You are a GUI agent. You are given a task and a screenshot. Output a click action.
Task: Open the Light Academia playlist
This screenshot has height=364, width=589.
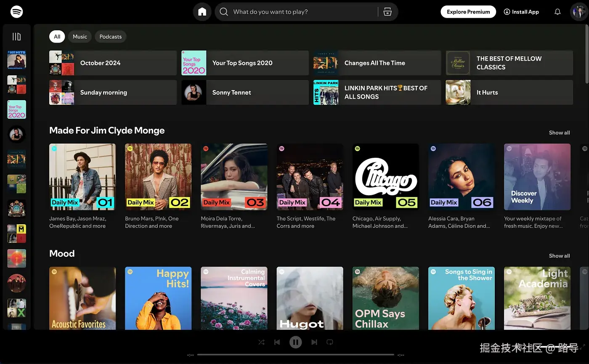tap(537, 298)
